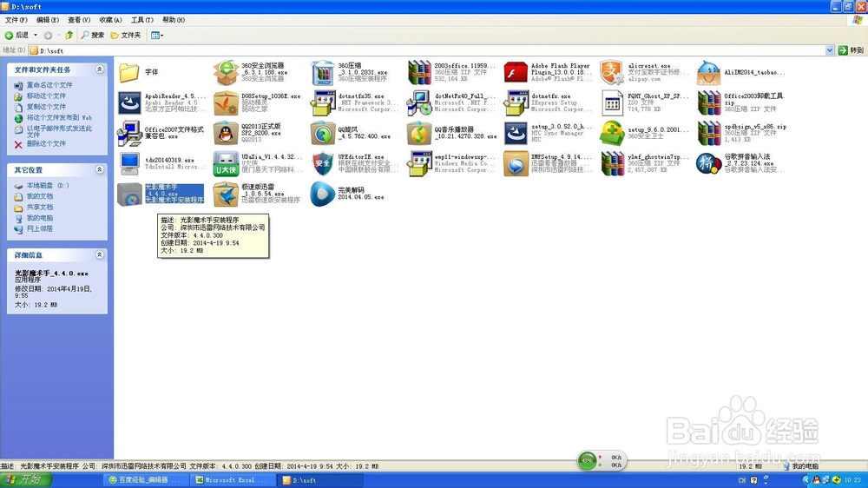The height and width of the screenshot is (488, 868).
Task: Select the dotNetFx40_Full installer icon
Action: point(419,103)
